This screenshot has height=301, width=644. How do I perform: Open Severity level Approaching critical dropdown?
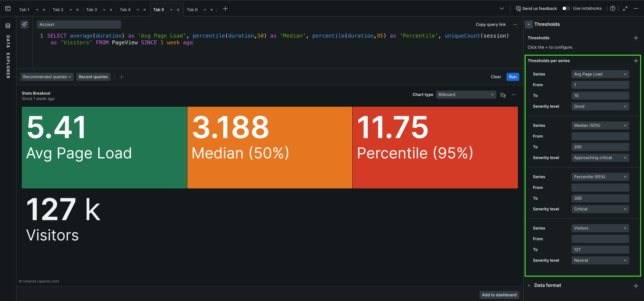[600, 158]
